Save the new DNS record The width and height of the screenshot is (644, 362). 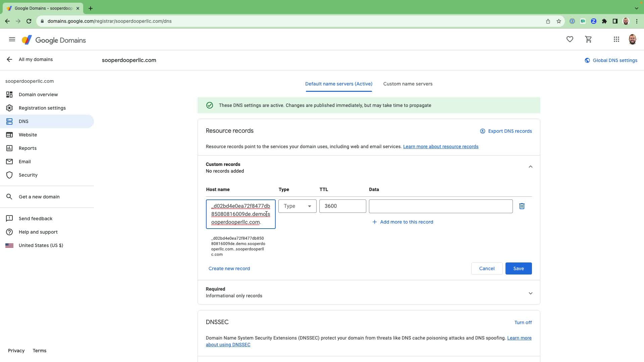[x=518, y=268]
